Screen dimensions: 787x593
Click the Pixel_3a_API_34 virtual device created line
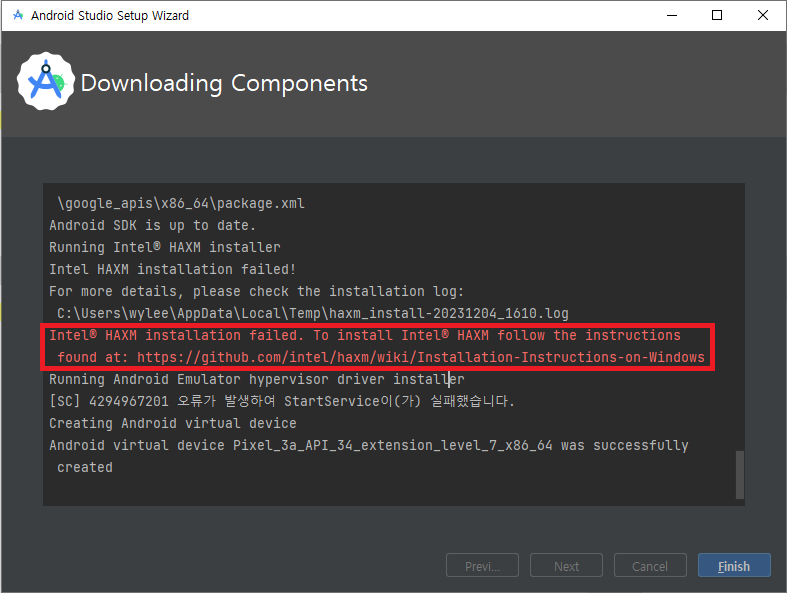(x=369, y=445)
